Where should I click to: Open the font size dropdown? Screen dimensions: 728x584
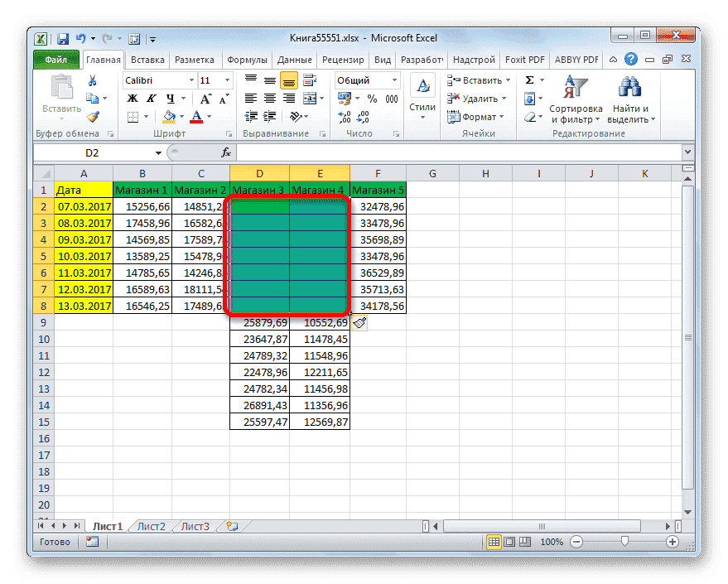click(226, 80)
